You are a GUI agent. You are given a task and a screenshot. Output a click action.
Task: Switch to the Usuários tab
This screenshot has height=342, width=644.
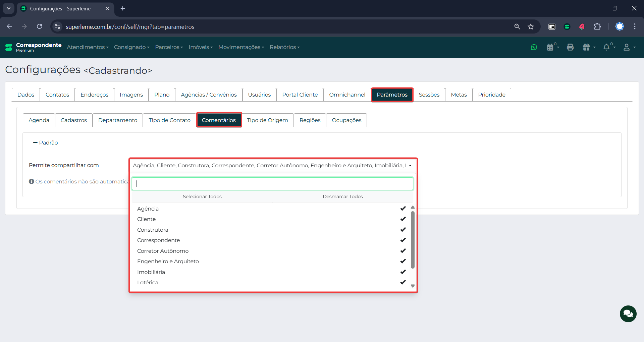pyautogui.click(x=259, y=95)
